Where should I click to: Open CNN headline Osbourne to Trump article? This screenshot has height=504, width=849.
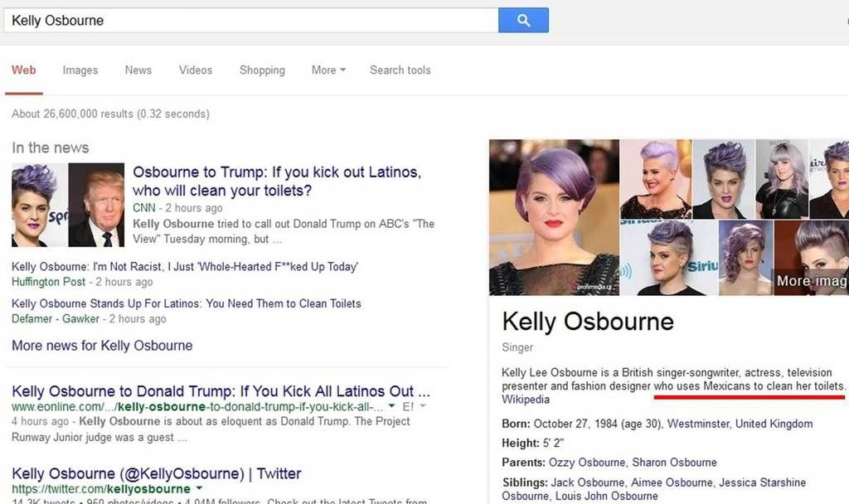tap(277, 181)
